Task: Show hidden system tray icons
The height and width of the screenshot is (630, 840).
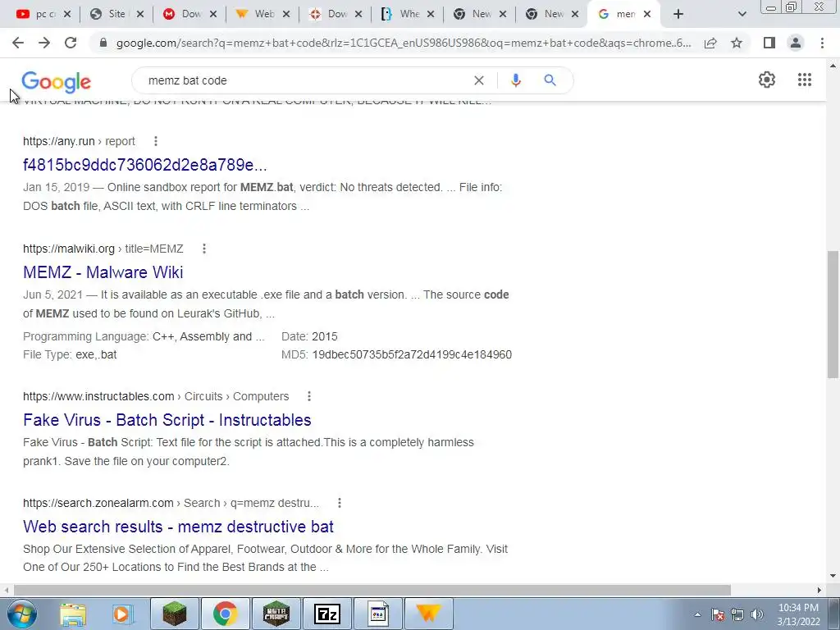Action: (697, 614)
